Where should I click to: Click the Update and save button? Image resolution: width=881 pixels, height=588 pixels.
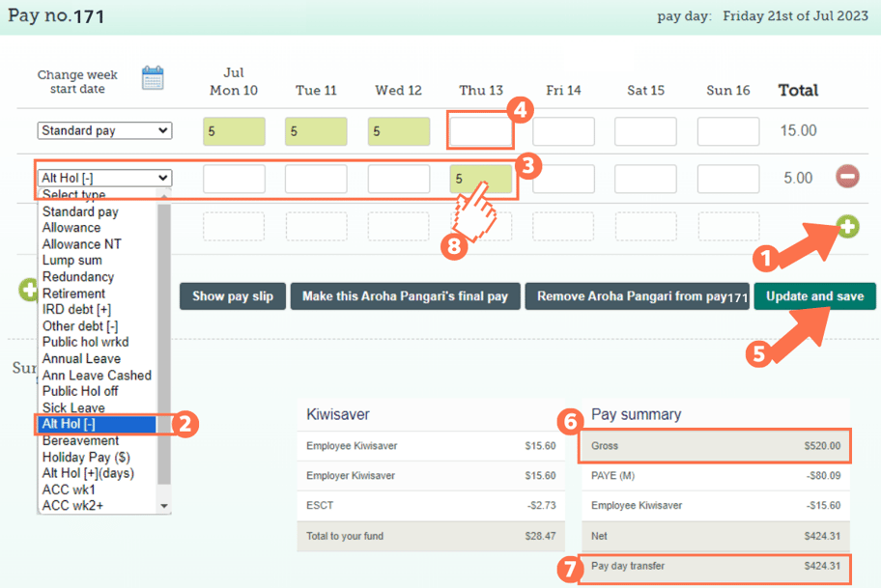click(x=814, y=295)
